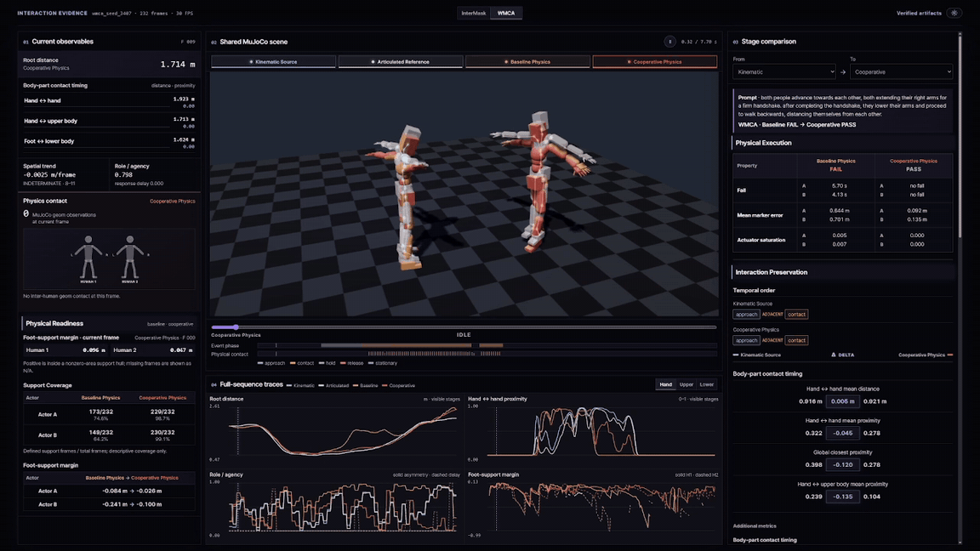Toggle the theme with the sun icon

point(954,13)
